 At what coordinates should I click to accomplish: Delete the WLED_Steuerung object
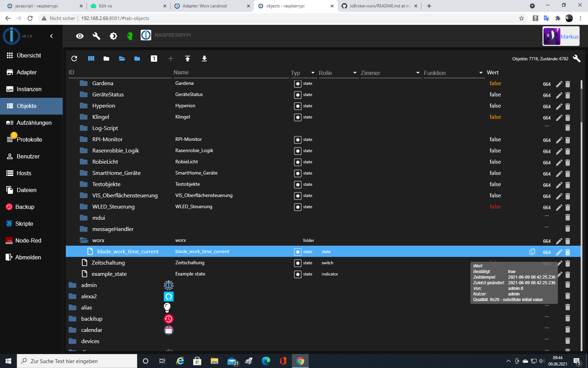point(568,207)
